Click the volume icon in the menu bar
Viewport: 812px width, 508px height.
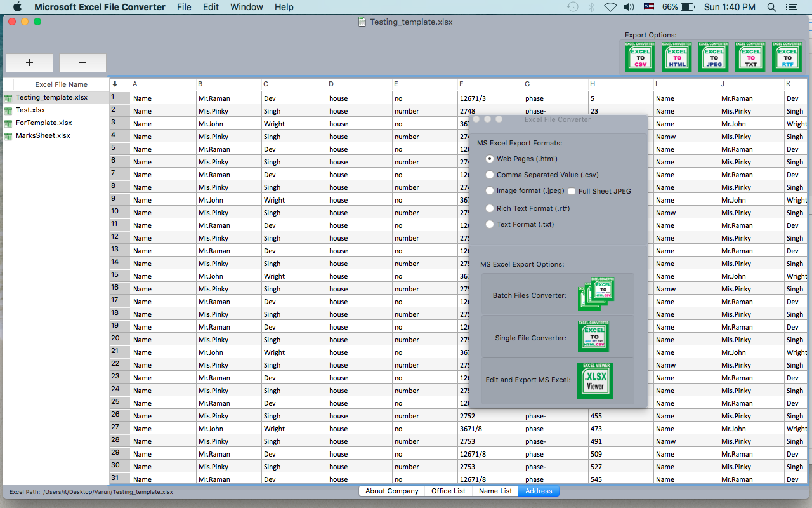[629, 7]
